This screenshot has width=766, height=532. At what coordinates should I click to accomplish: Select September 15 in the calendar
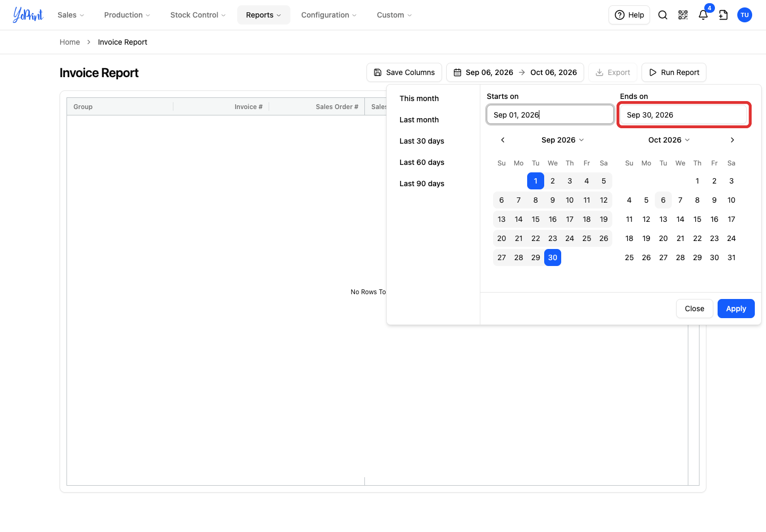point(536,219)
